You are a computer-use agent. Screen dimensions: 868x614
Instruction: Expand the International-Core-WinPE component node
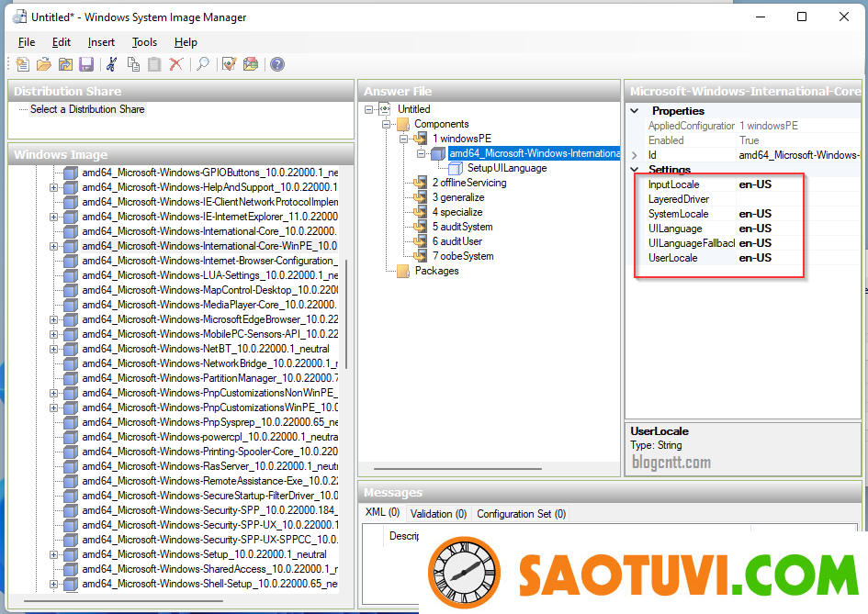[x=53, y=246]
